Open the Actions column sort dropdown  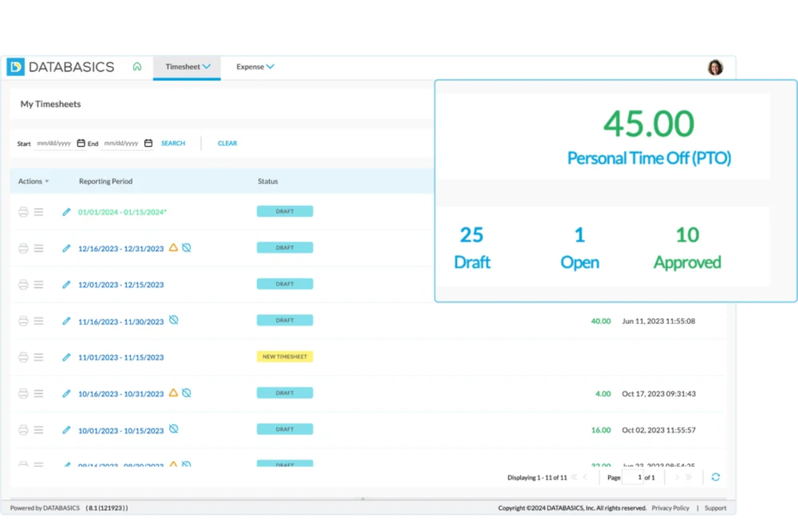pyautogui.click(x=47, y=181)
